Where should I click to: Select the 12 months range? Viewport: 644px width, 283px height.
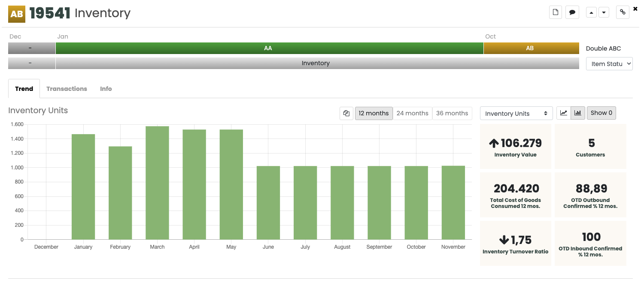374,113
